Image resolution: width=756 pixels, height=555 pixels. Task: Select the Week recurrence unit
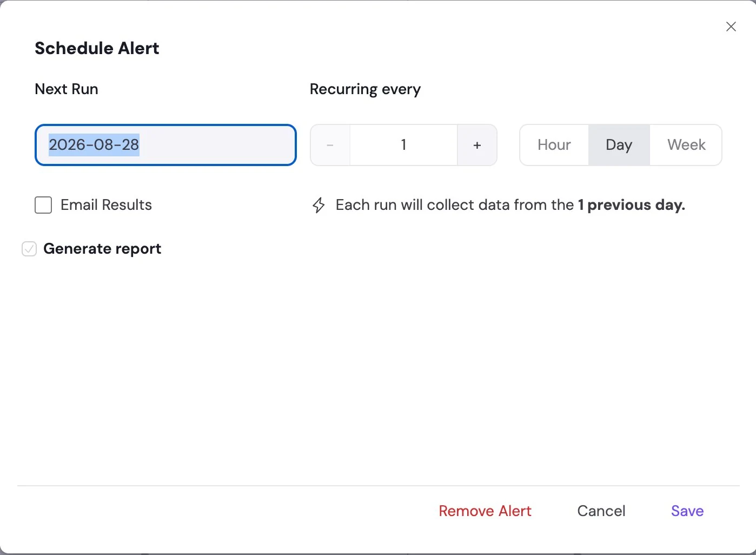686,145
